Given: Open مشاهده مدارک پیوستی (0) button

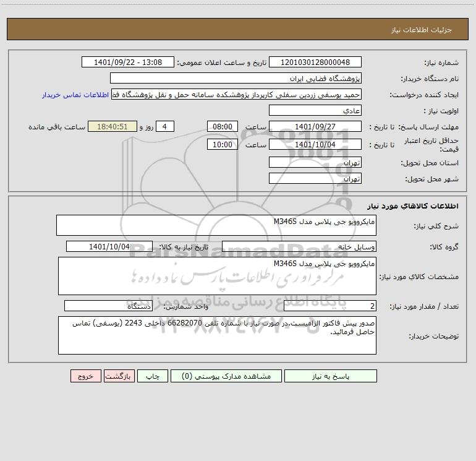Looking at the screenshot, I should pos(226,376).
